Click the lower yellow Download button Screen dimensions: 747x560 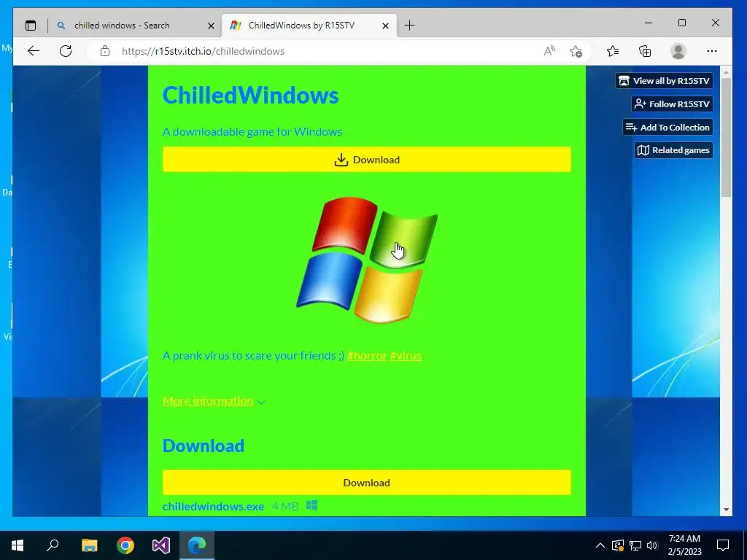tap(367, 483)
